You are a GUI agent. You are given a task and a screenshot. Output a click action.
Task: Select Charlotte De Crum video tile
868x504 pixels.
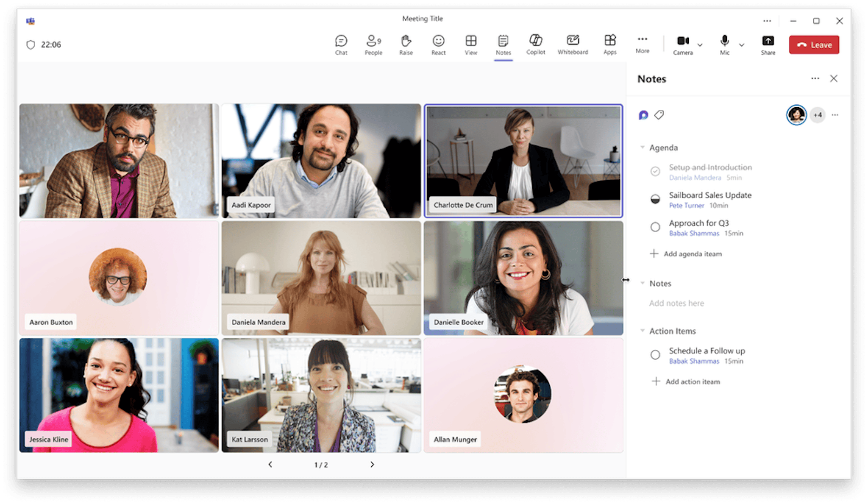[523, 161]
